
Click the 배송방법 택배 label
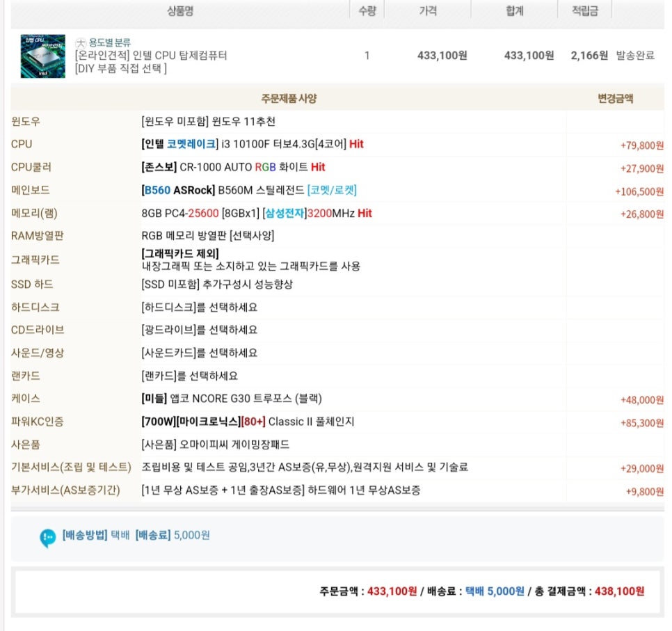[x=95, y=535]
